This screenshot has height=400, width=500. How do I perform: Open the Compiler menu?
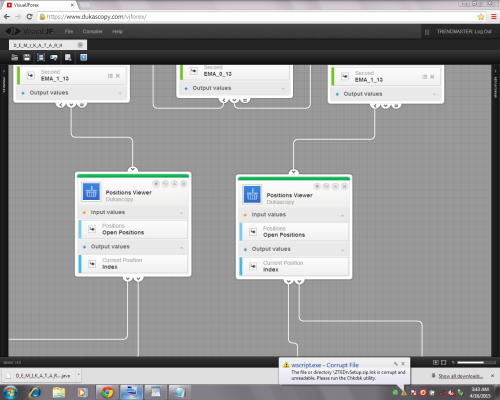coord(92,31)
